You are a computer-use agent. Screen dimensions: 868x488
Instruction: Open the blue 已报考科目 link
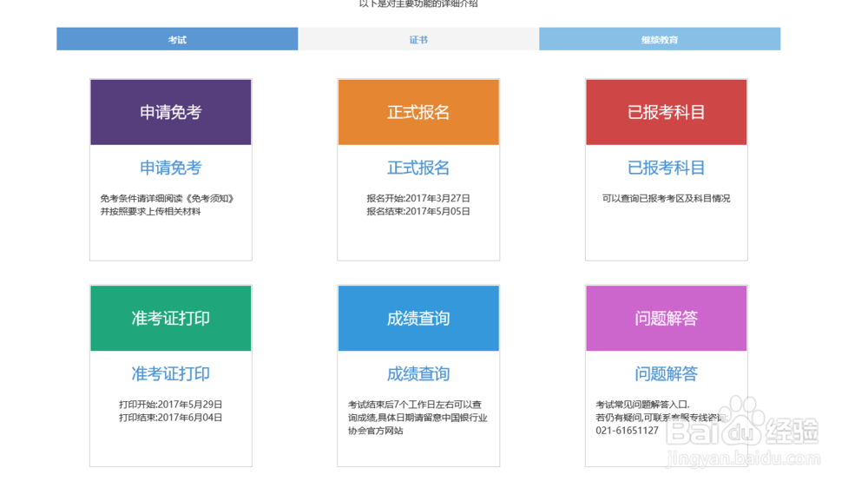[666, 168]
